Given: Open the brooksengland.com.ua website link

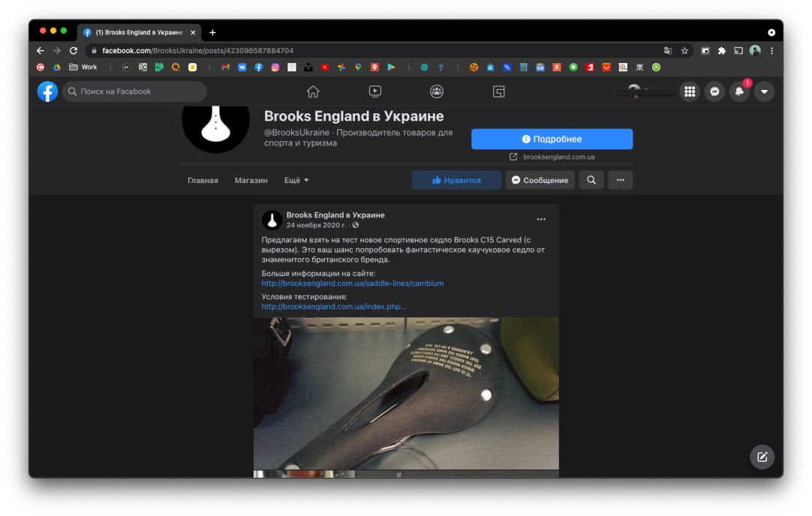Looking at the screenshot, I should tap(559, 157).
